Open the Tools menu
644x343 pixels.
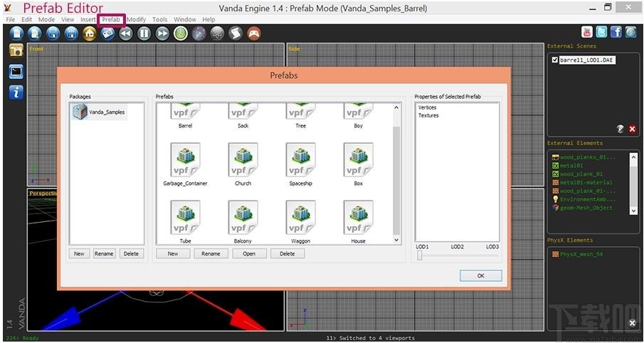[x=160, y=19]
